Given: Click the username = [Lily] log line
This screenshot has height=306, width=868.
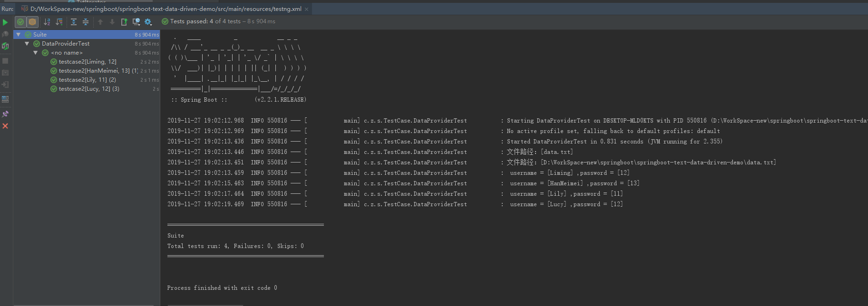Looking at the screenshot, I should click(x=395, y=194).
